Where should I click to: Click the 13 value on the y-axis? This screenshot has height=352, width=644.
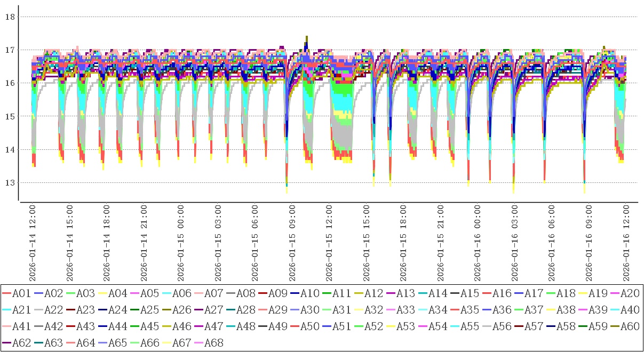tap(10, 182)
